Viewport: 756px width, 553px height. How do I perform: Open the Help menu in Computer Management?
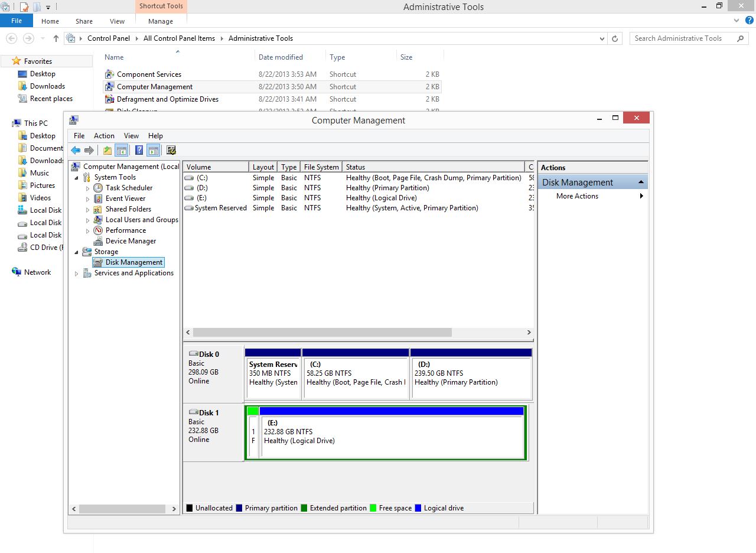tap(155, 136)
